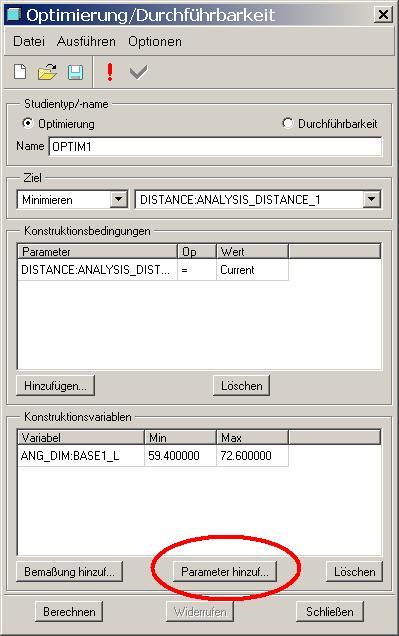Viewport: 399px width, 636px height.
Task: Click the new study blank page icon
Action: (x=20, y=72)
